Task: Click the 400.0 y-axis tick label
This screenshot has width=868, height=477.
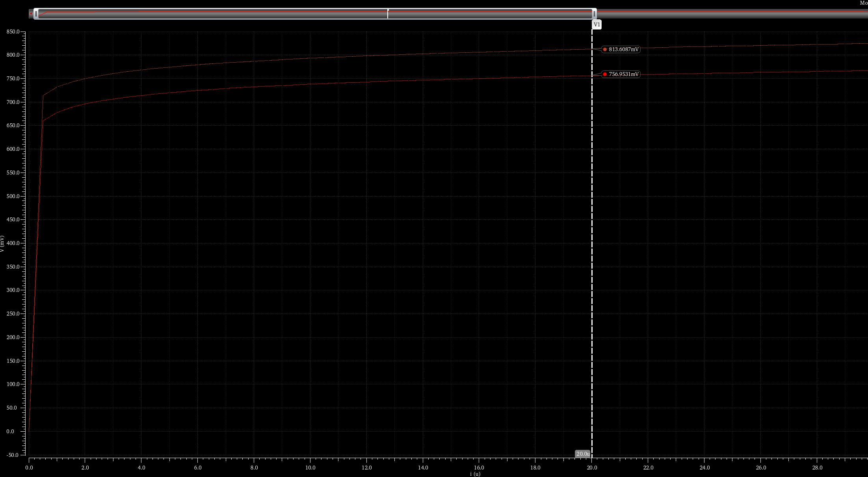Action: click(x=13, y=243)
